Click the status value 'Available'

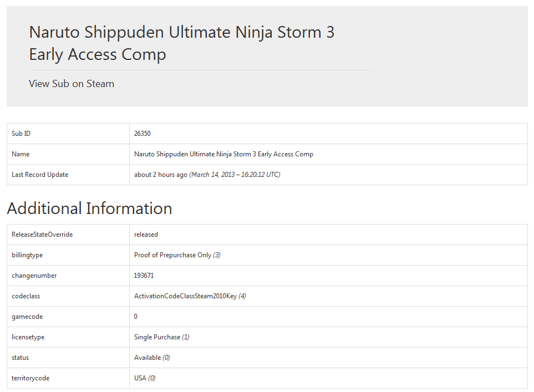[148, 358]
